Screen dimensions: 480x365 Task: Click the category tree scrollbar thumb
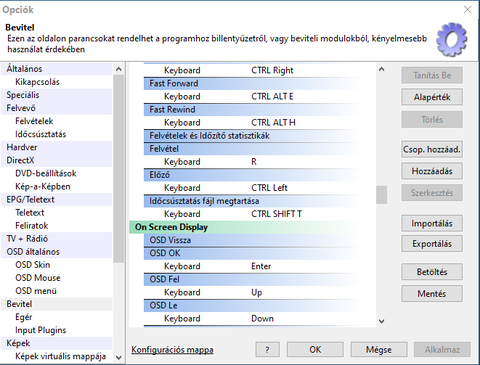119,169
